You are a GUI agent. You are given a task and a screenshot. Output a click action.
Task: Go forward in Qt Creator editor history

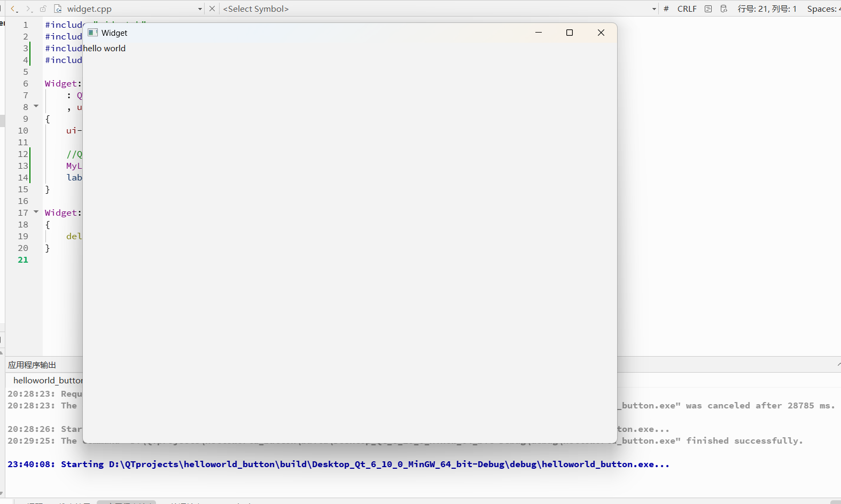(x=29, y=9)
